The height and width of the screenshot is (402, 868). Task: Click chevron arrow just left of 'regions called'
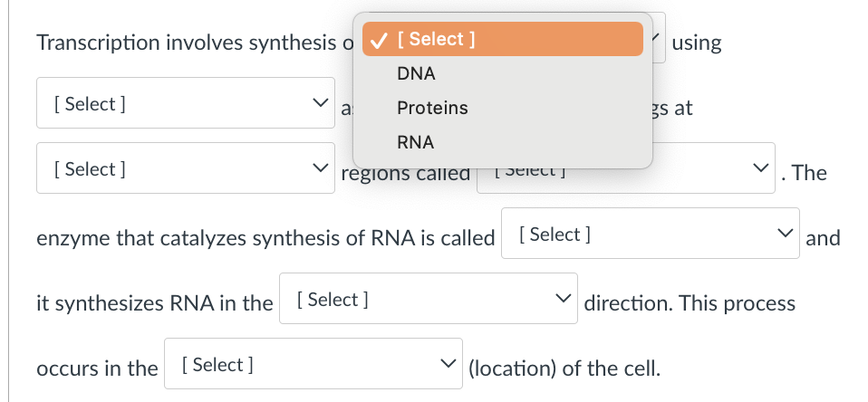[317, 168]
